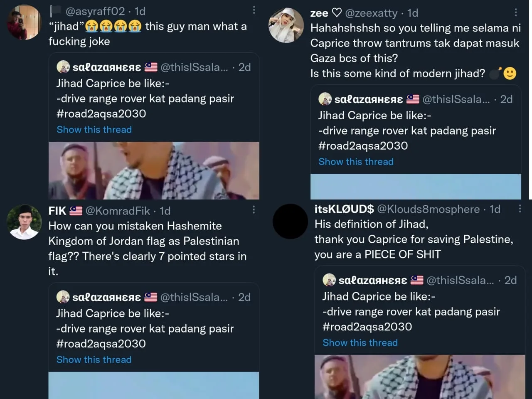Screen dimensions: 532x399
Task: Open FIK's profile picture
Action: (25, 222)
